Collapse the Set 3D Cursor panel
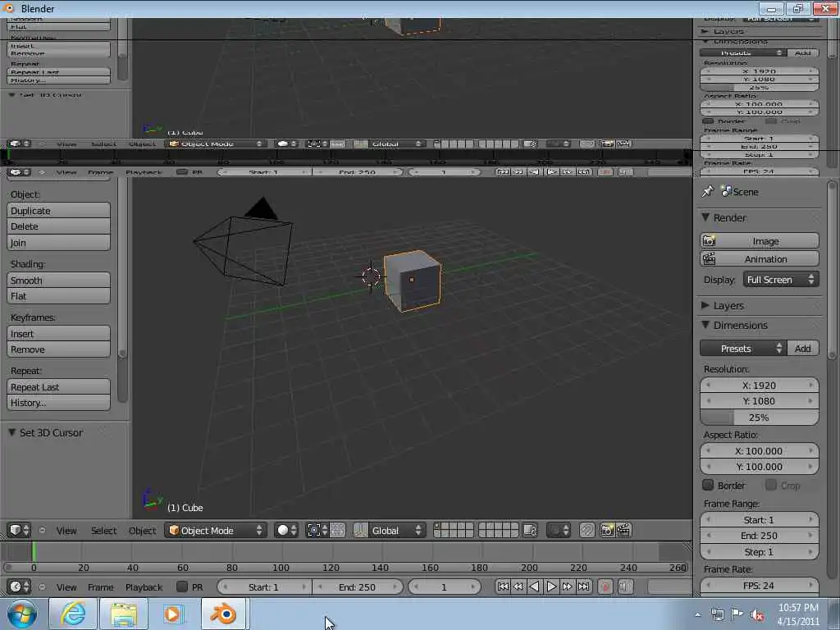 point(11,431)
